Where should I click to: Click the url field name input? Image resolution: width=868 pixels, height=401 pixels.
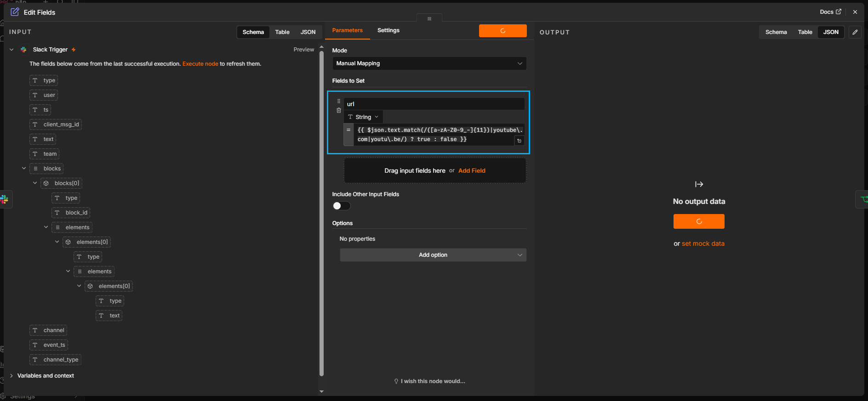tap(434, 104)
